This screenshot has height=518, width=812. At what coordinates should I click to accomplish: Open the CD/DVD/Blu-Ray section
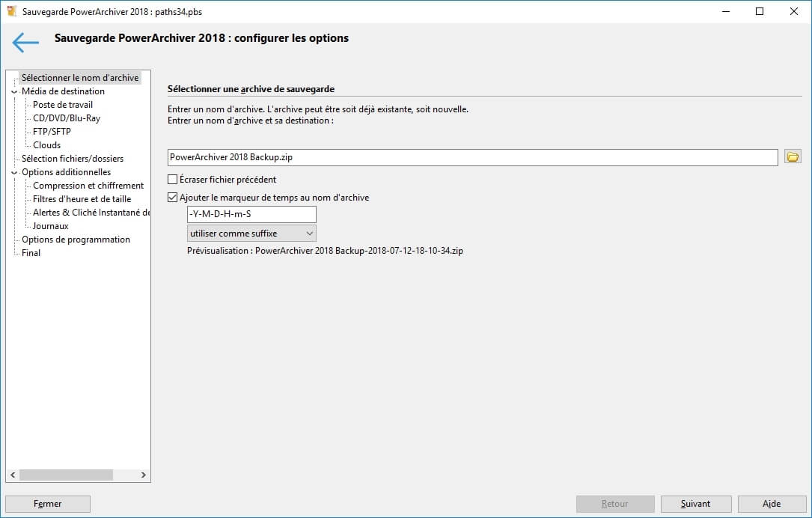point(66,118)
